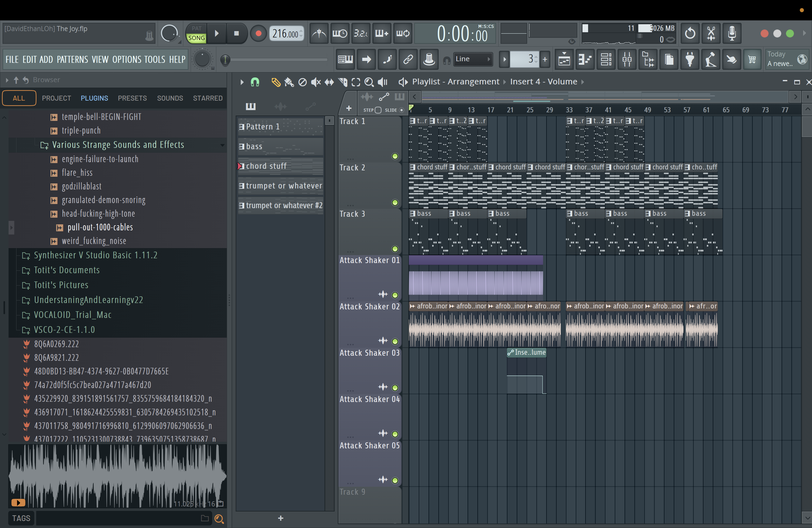Toggle the STEP edit mode switch

pyautogui.click(x=378, y=110)
